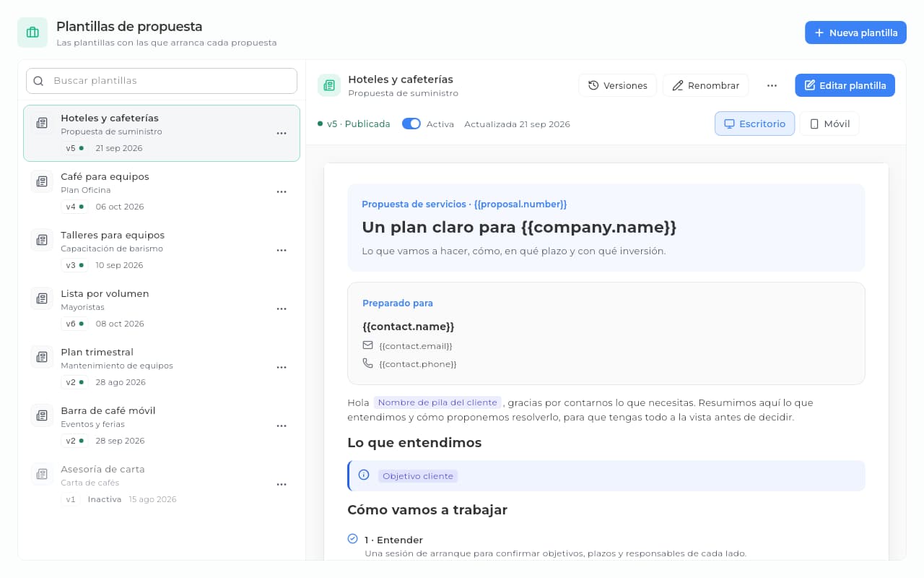
Task: Click the Renombrar button
Action: (x=705, y=85)
